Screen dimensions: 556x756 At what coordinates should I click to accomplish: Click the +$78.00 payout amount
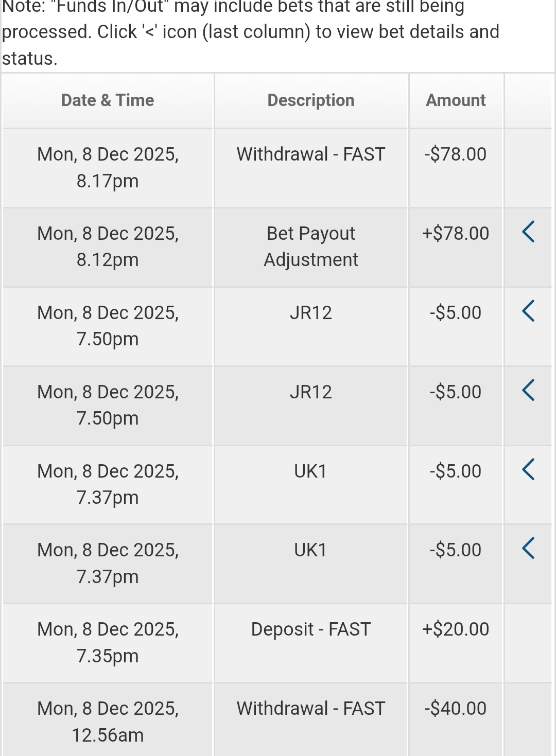pos(456,234)
